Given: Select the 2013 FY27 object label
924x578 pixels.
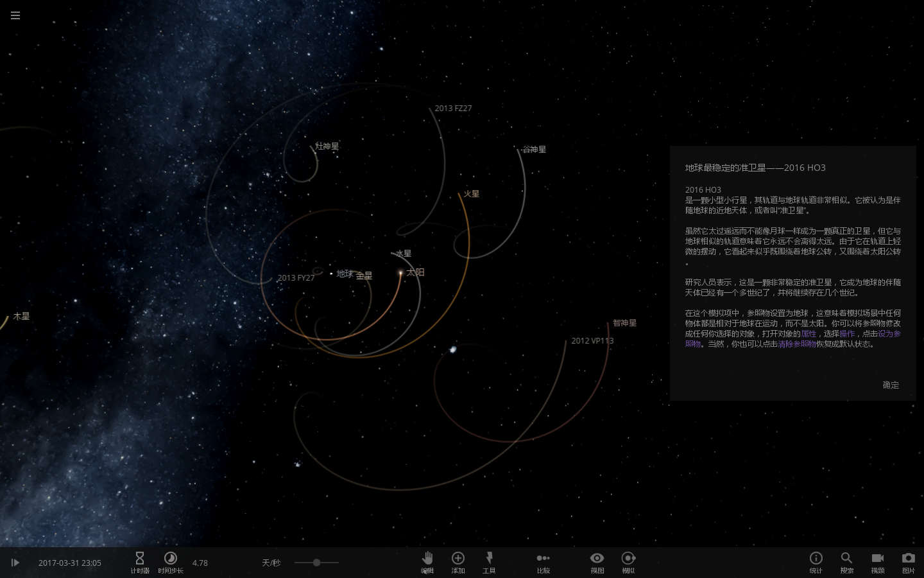Looking at the screenshot, I should click(296, 278).
